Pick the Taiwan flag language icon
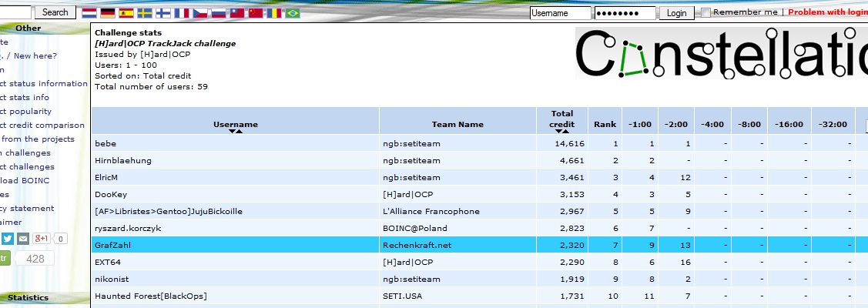This screenshot has height=308, width=868. [x=237, y=12]
